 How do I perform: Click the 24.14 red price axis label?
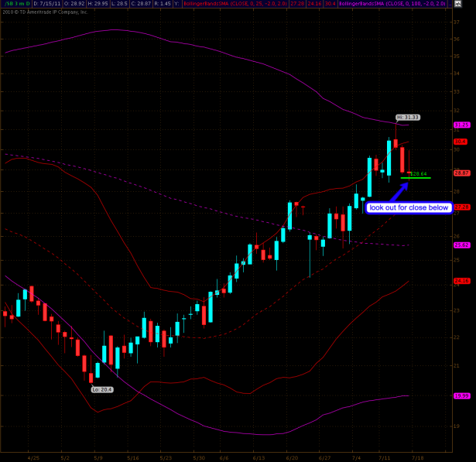[x=461, y=280]
